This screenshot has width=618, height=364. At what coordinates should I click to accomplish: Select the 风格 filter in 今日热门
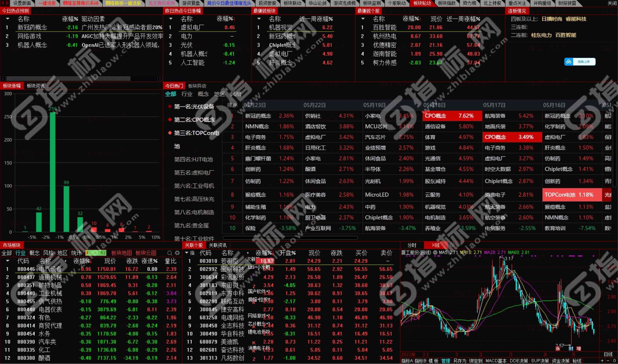pos(236,94)
